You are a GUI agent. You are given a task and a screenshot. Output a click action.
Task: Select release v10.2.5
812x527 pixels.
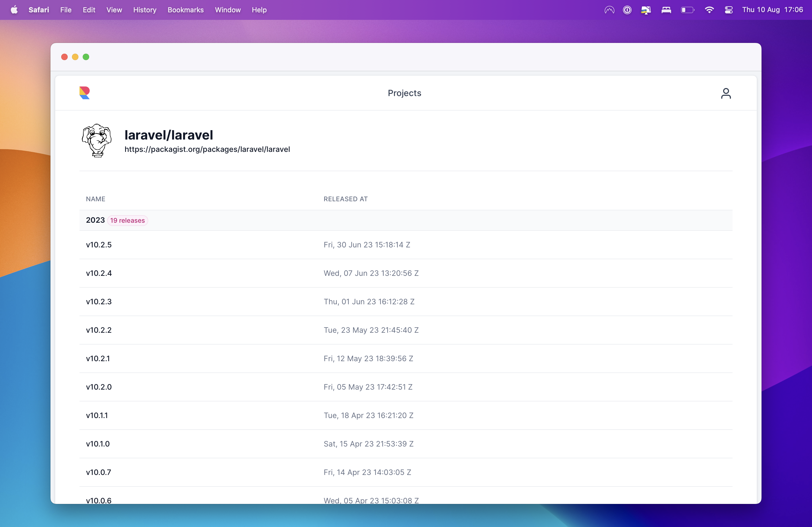point(99,245)
